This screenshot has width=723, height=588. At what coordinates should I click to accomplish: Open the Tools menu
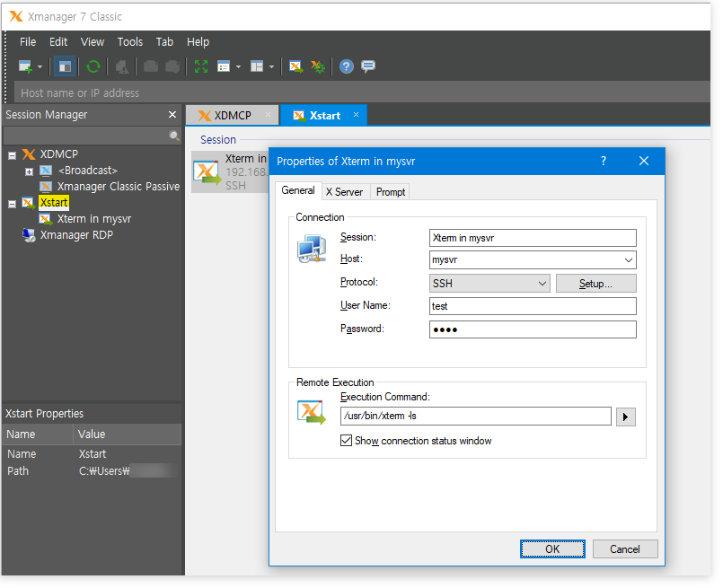pos(129,41)
